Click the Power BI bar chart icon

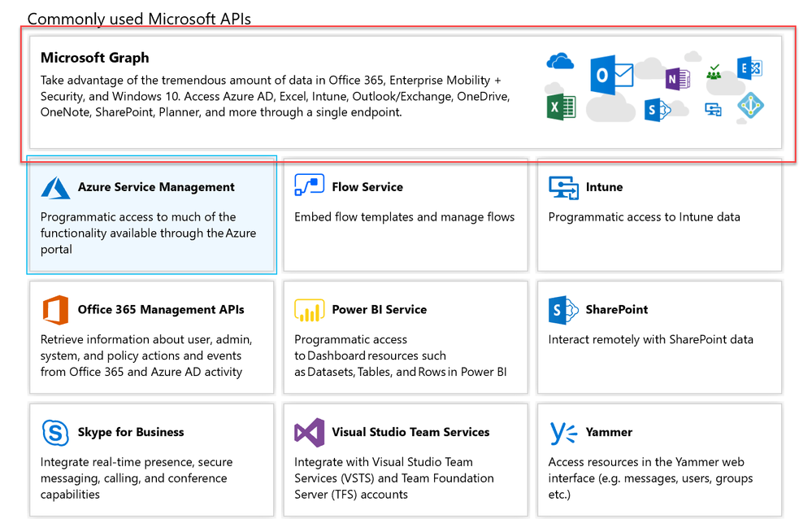pos(309,310)
